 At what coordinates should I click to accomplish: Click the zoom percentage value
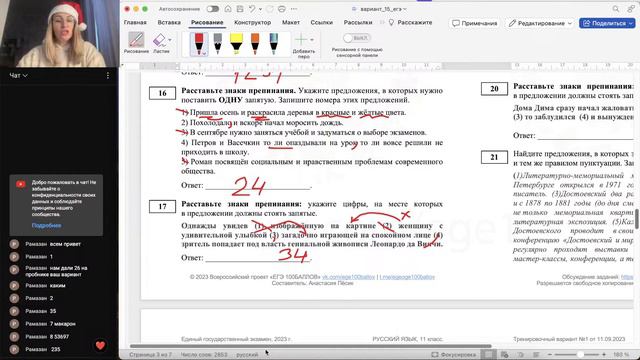[621, 355]
